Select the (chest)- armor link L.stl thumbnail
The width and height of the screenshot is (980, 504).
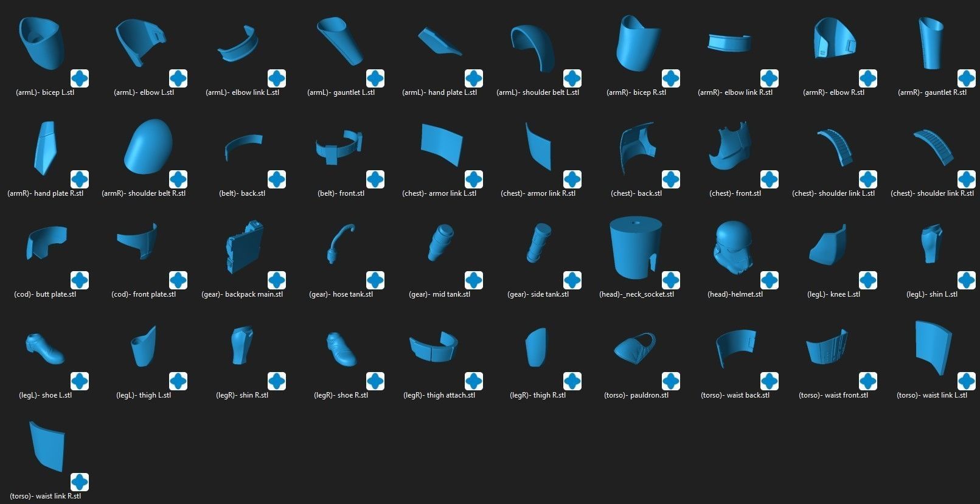pos(442,145)
